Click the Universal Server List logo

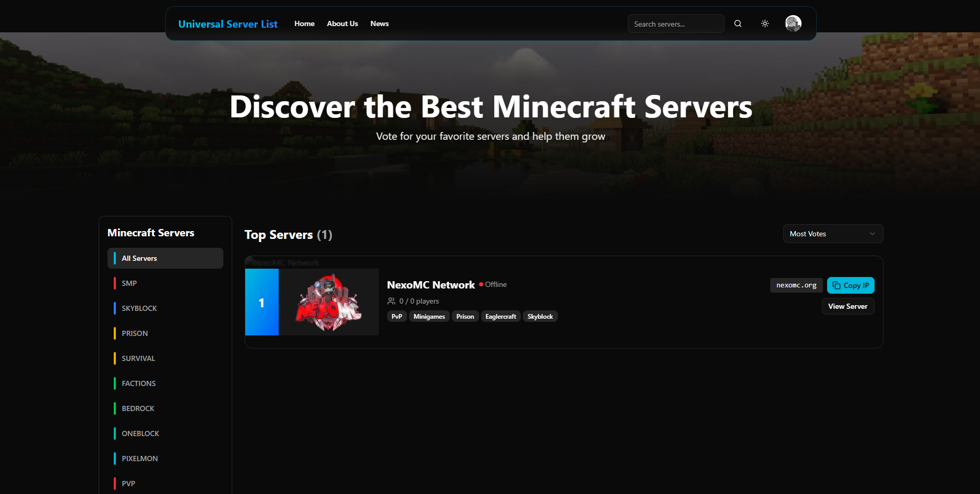tap(228, 24)
